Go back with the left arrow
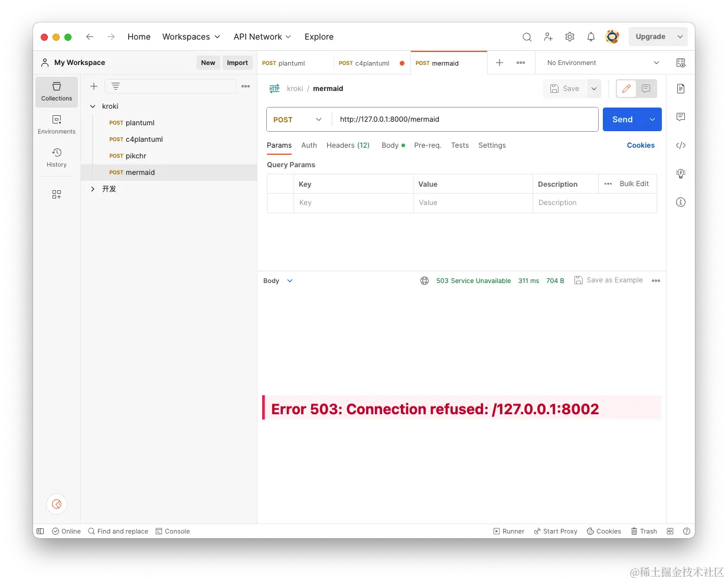The height and width of the screenshot is (582, 728). click(90, 37)
